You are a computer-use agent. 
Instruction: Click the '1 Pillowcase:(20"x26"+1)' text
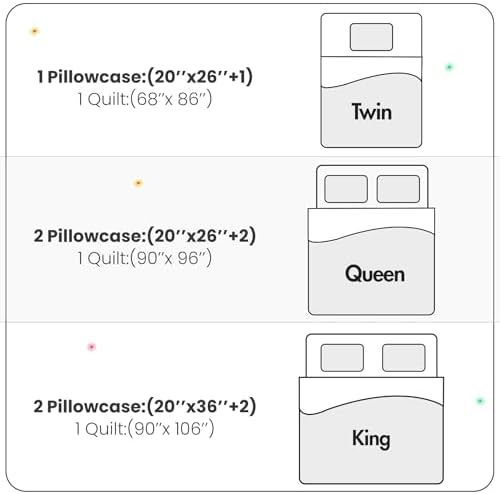145,77
